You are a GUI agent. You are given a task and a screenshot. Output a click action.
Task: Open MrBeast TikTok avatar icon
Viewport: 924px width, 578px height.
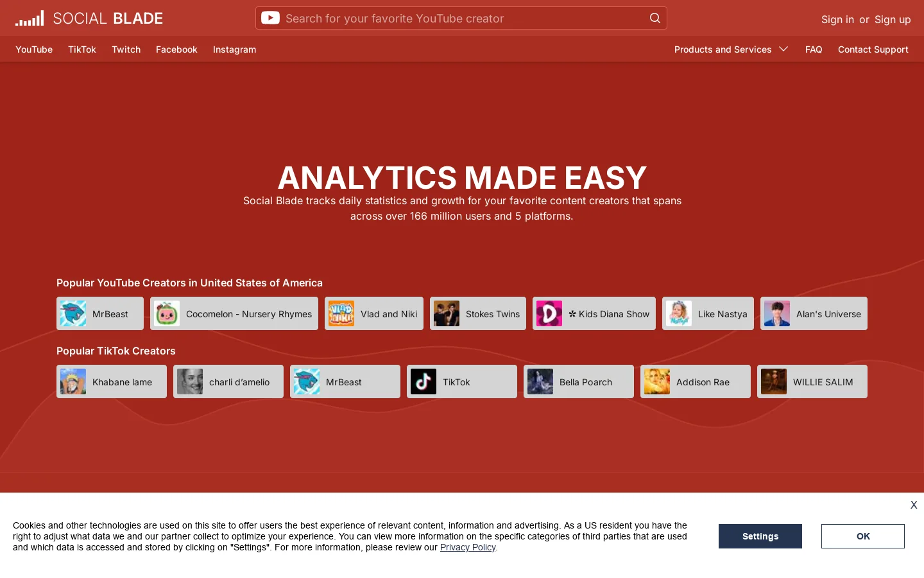(307, 381)
